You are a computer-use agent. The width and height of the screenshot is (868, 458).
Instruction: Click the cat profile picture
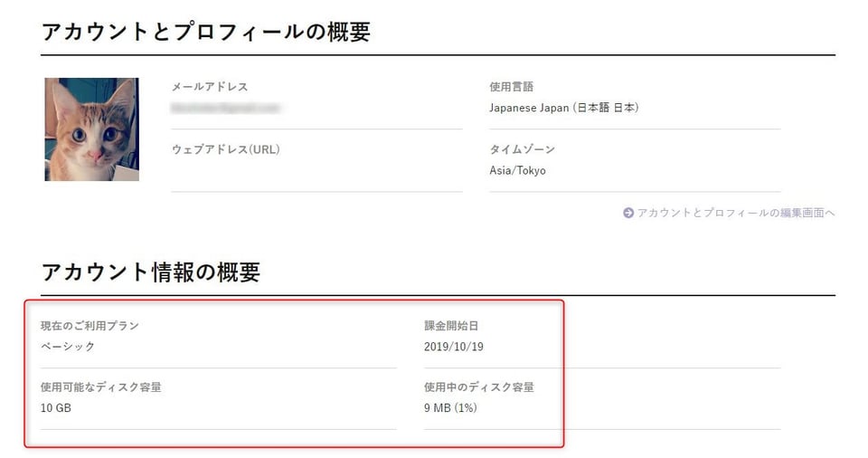coord(92,129)
